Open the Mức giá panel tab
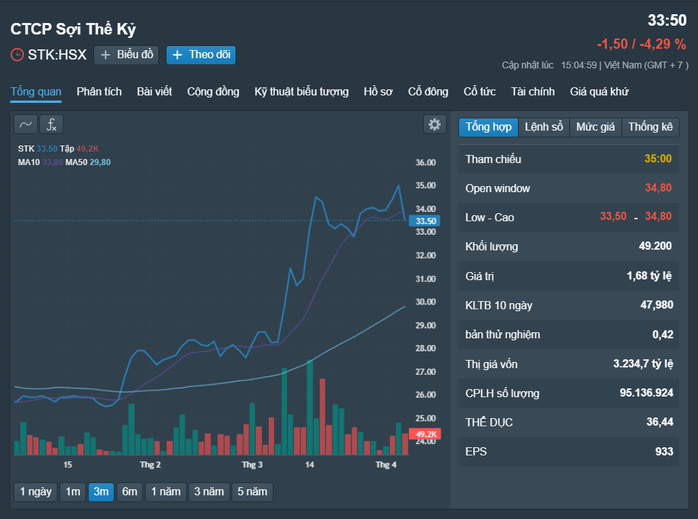The height and width of the screenshot is (519, 698). [595, 127]
